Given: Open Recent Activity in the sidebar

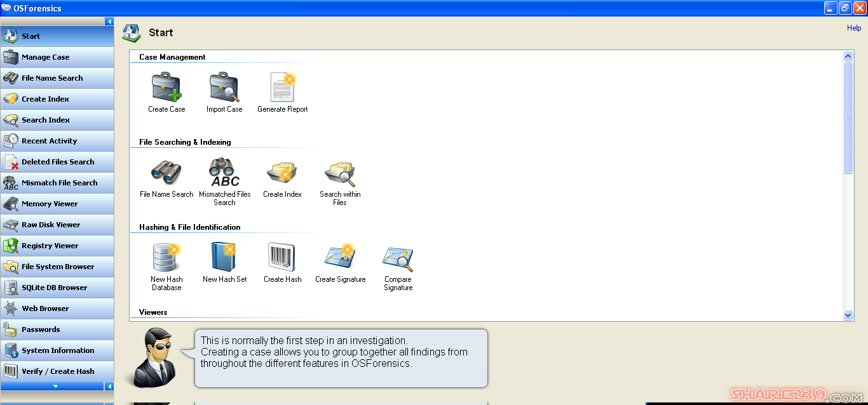Looking at the screenshot, I should [57, 141].
